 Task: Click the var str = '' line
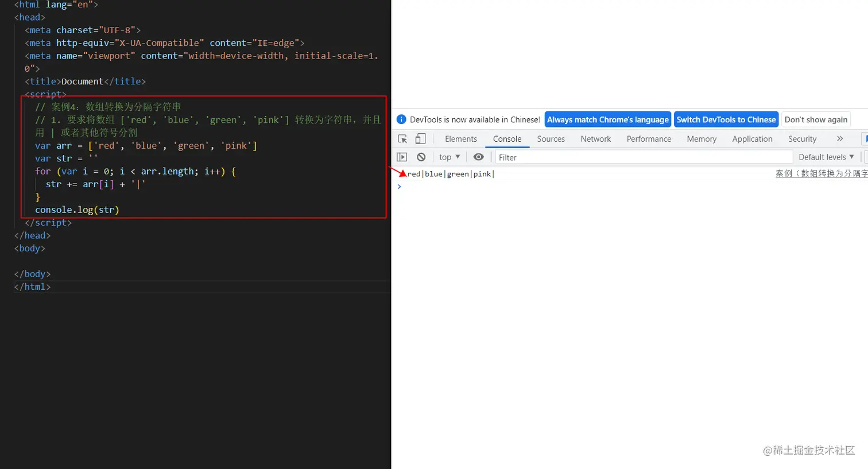coord(66,158)
